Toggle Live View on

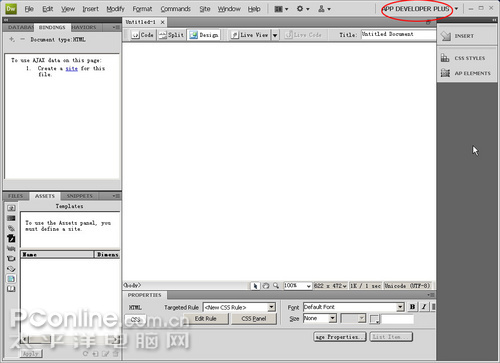pos(250,35)
